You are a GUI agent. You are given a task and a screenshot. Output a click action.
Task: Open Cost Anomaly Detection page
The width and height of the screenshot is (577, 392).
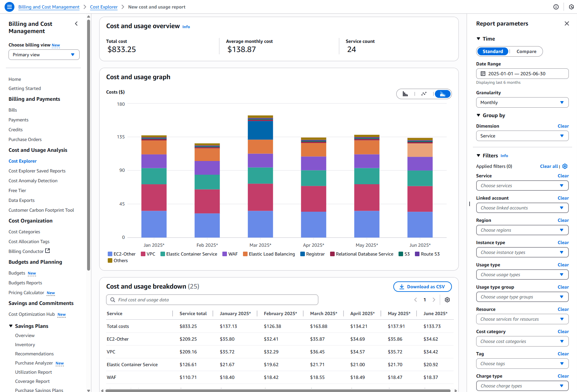tap(33, 181)
